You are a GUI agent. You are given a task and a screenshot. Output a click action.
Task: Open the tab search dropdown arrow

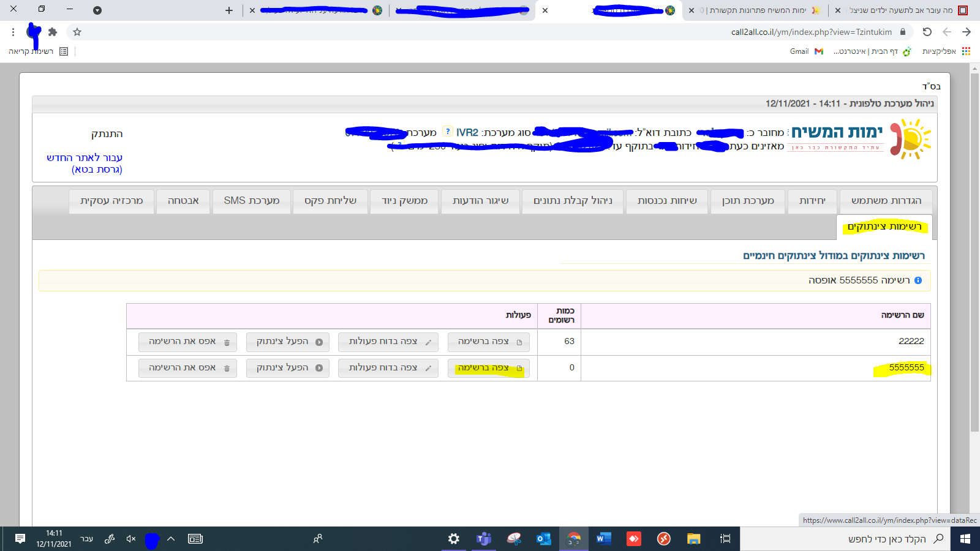pyautogui.click(x=97, y=10)
